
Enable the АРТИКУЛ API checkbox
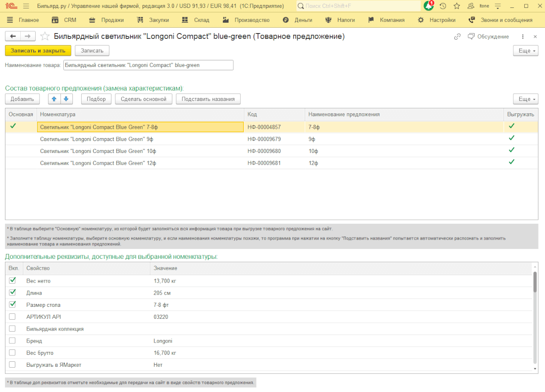pyautogui.click(x=12, y=317)
